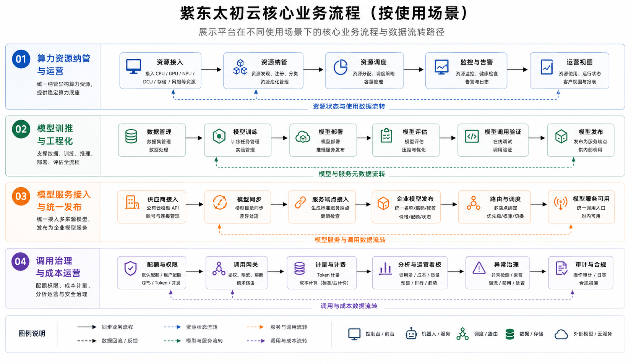Click the 调用网关 card heading

pos(246,264)
